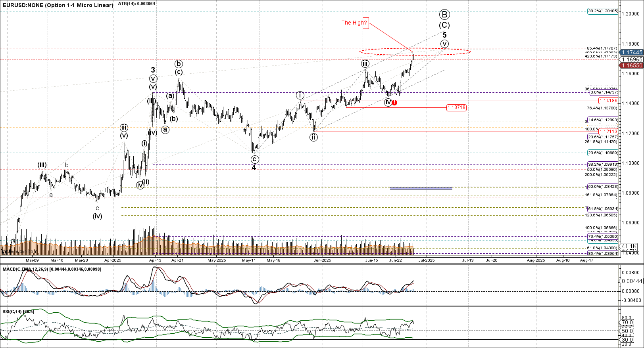Viewport: 644px width, 348px height.
Task: Click the RSI 30.0 level marker
Action: [x=627, y=340]
